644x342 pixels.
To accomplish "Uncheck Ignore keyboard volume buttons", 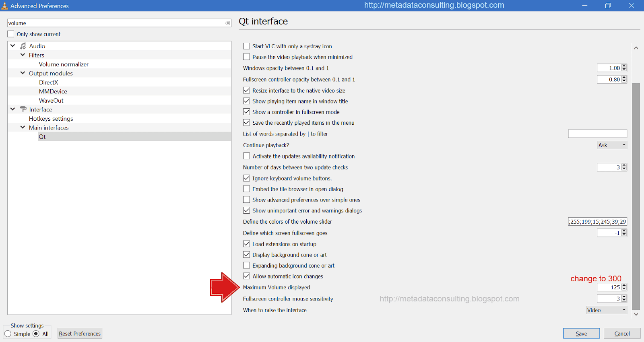I will (x=247, y=178).
